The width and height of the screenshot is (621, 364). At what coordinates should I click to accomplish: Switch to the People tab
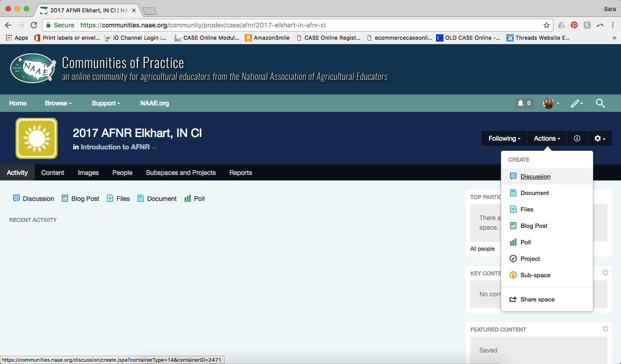tap(122, 173)
